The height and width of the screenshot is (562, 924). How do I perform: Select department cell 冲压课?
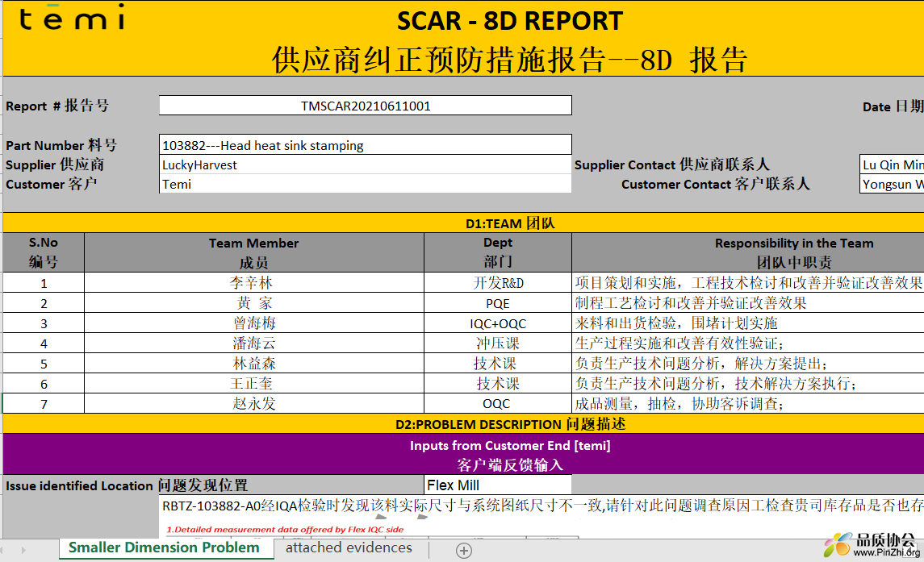point(498,343)
